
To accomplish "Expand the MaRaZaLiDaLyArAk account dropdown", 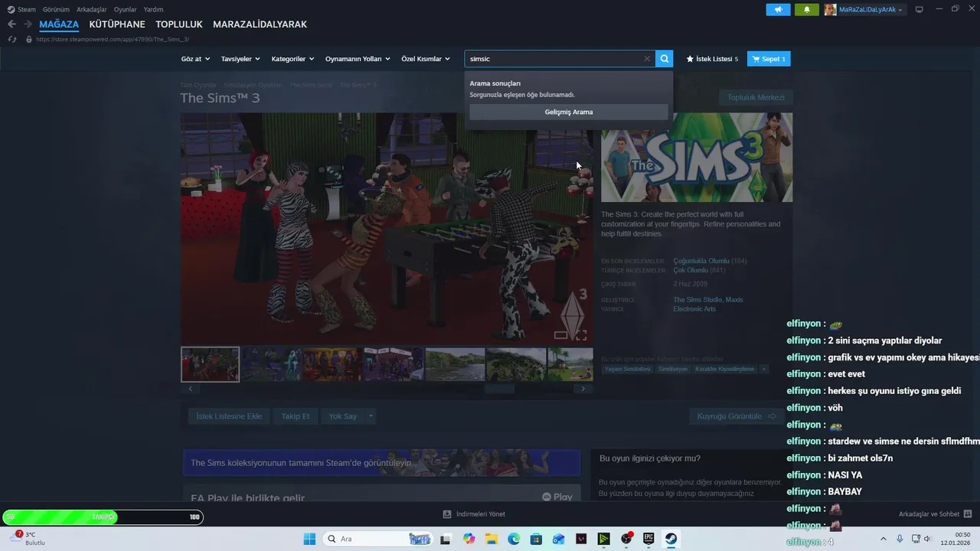I will 871,10.
